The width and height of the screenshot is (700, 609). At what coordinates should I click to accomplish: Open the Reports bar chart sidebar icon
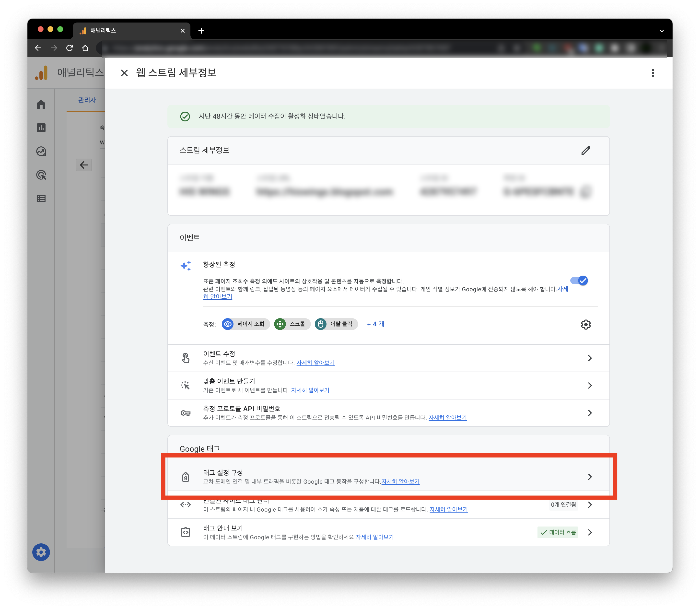click(41, 128)
